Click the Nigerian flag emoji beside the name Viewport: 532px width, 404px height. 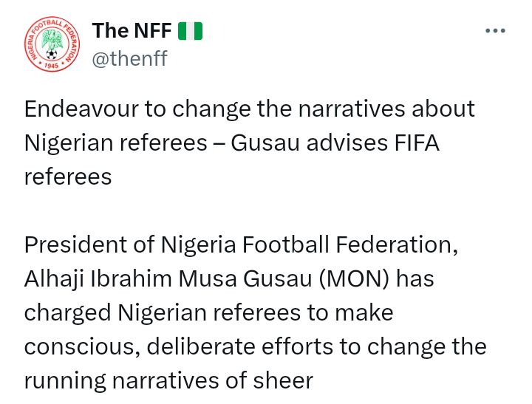tap(190, 31)
